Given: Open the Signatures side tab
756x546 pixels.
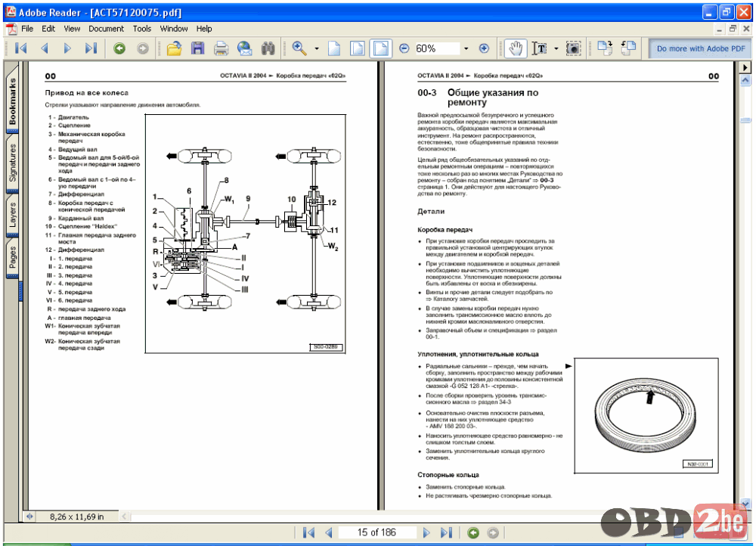Looking at the screenshot, I should (12, 163).
